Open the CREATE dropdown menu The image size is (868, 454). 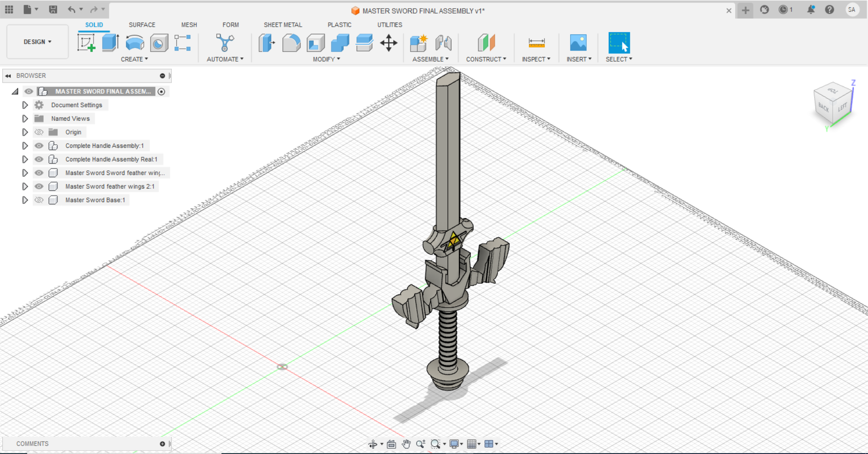pos(134,59)
